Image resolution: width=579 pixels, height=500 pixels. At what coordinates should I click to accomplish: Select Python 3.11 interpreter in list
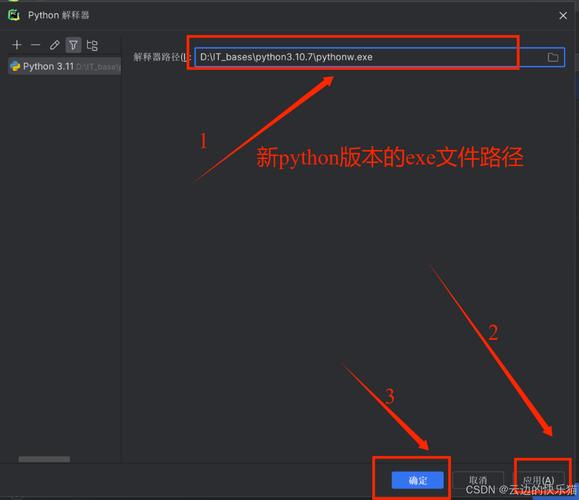pos(65,66)
